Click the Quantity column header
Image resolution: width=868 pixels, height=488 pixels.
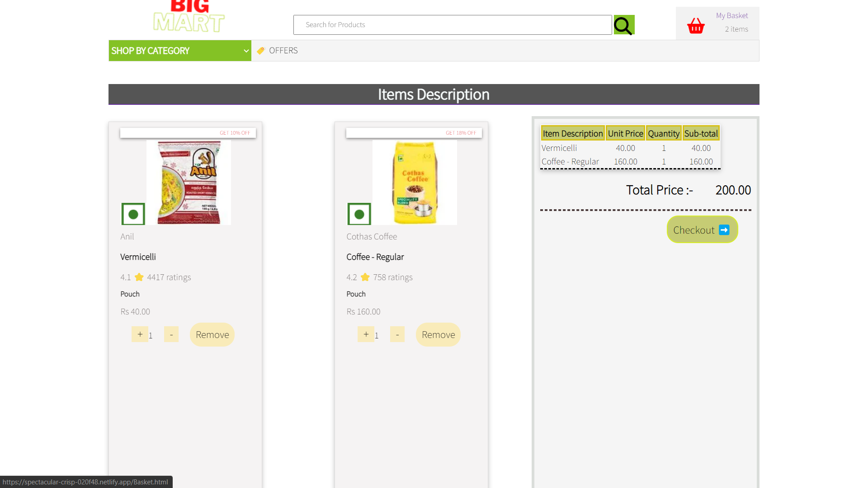(664, 133)
